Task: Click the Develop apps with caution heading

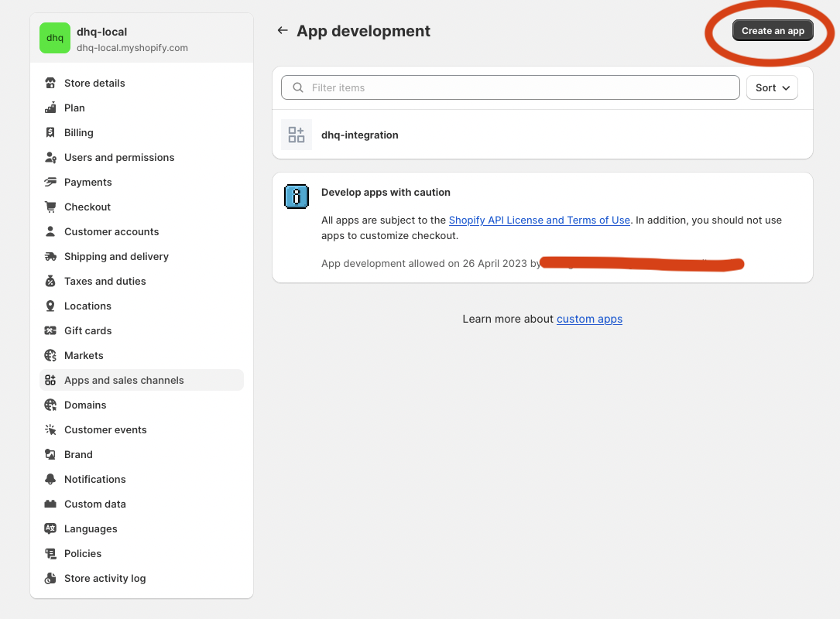Action: [x=386, y=192]
